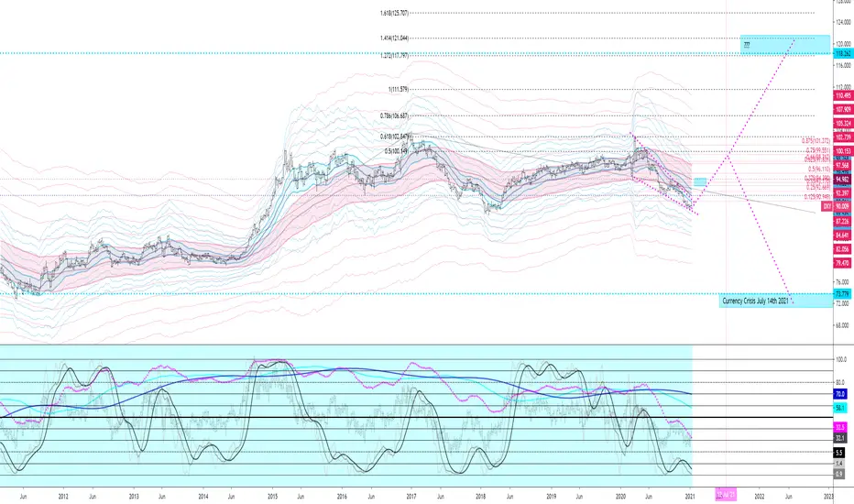Click the black 5.5 indicator value label

pyautogui.click(x=839, y=453)
